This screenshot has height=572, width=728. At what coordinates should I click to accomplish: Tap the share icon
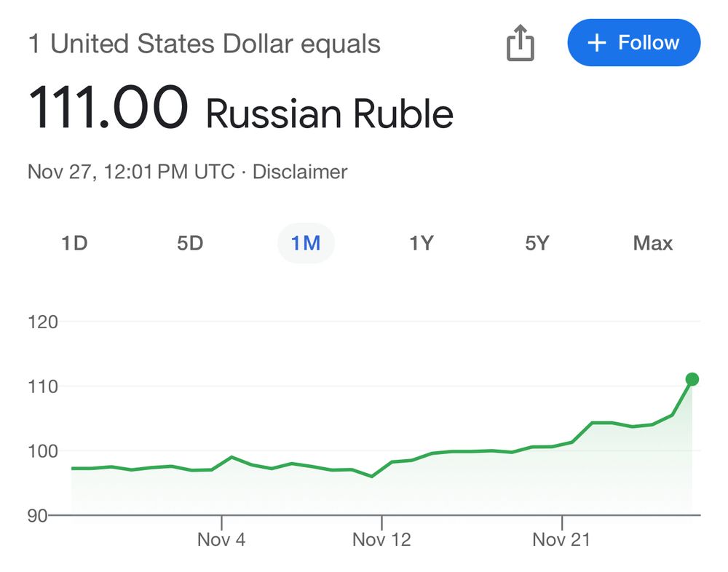click(x=520, y=42)
